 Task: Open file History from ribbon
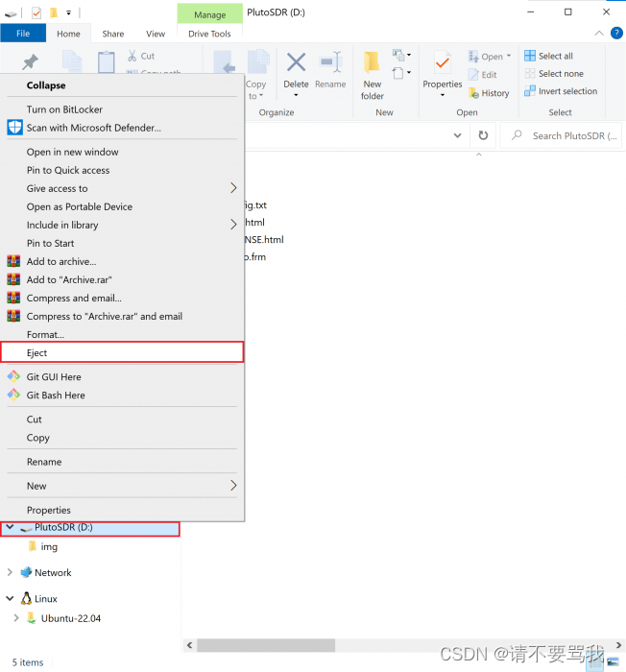(490, 93)
